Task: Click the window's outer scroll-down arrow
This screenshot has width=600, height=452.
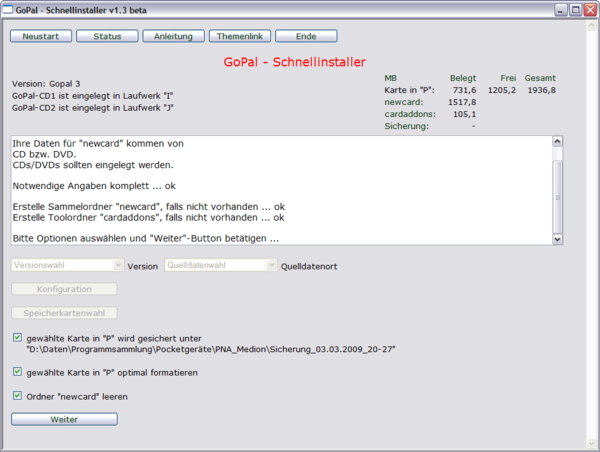Action: (x=591, y=444)
